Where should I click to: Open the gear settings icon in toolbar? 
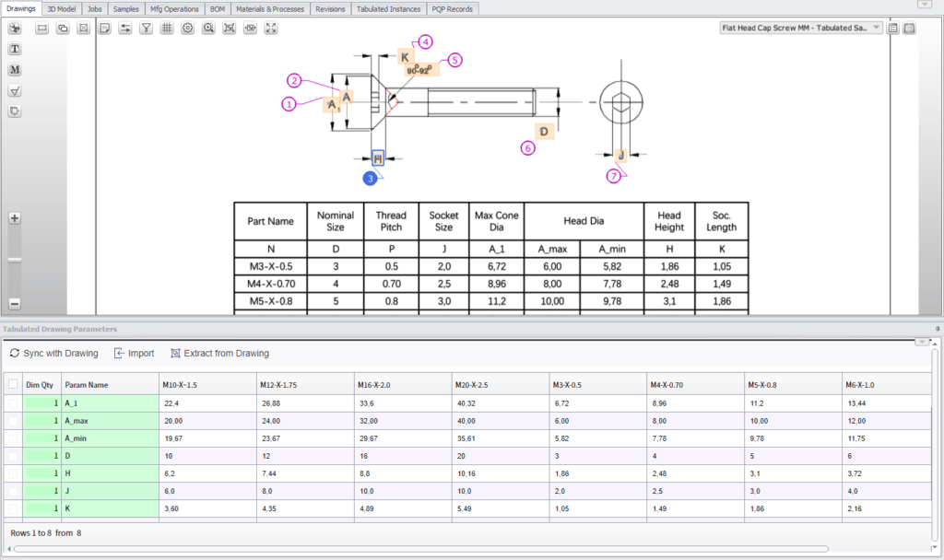coord(187,29)
